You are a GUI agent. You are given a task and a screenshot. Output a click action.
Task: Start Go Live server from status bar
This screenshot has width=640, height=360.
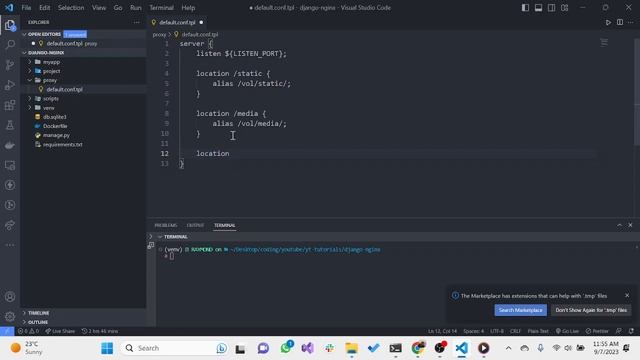coord(567,331)
